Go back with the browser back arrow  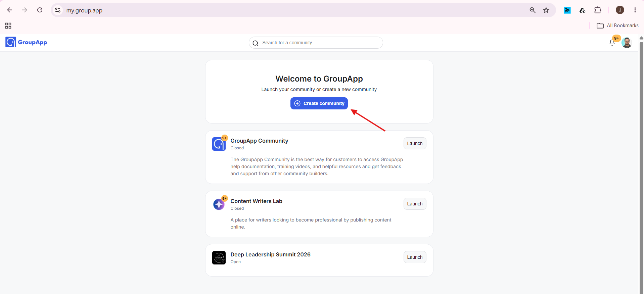[10, 10]
